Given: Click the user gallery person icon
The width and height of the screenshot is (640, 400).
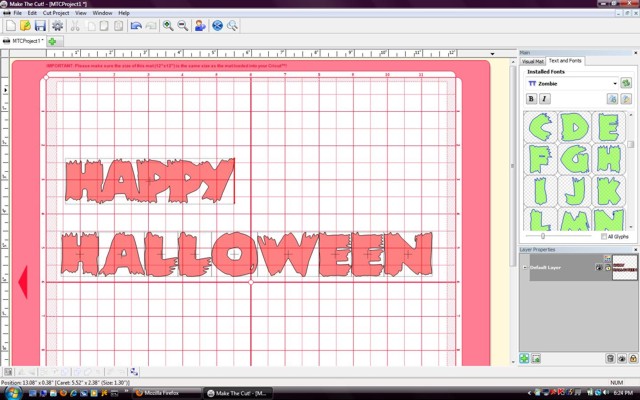Looking at the screenshot, I should pos(200,26).
